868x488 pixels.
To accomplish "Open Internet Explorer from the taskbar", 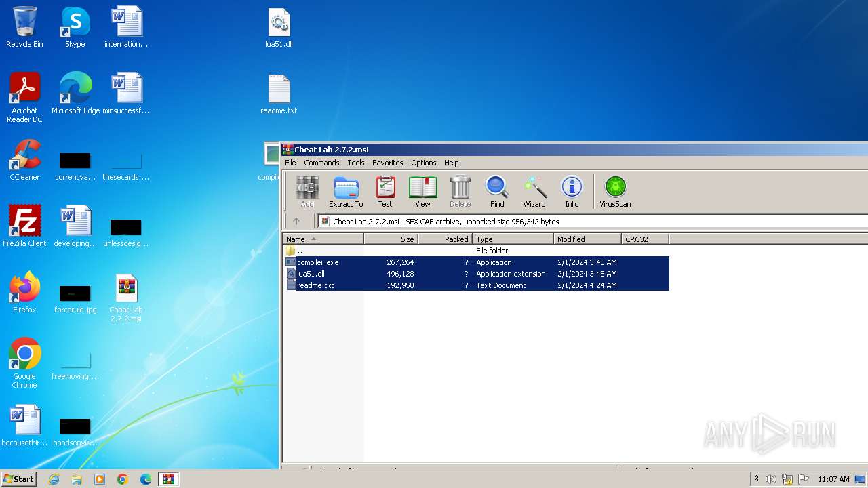I will pos(54,479).
